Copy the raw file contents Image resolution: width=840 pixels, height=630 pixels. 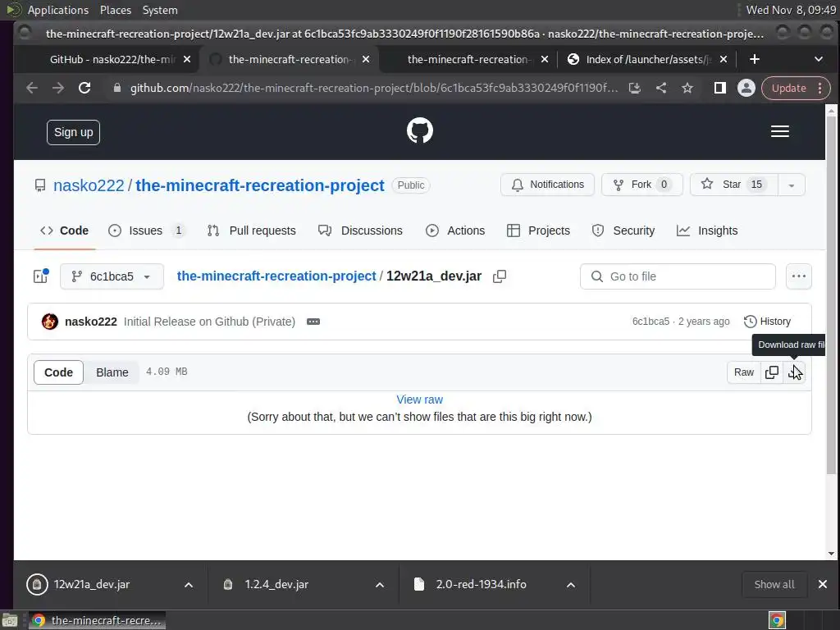(772, 372)
